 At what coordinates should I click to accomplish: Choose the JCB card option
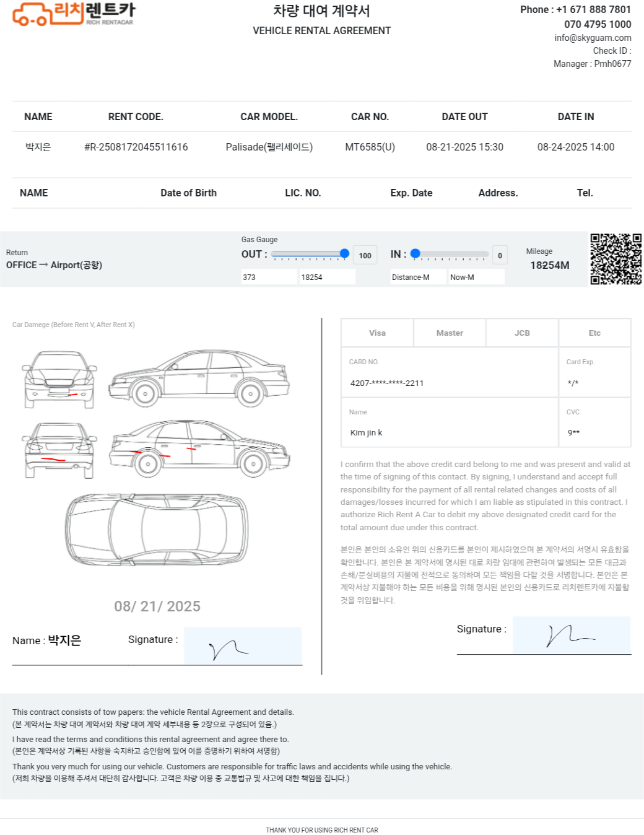pos(522,333)
